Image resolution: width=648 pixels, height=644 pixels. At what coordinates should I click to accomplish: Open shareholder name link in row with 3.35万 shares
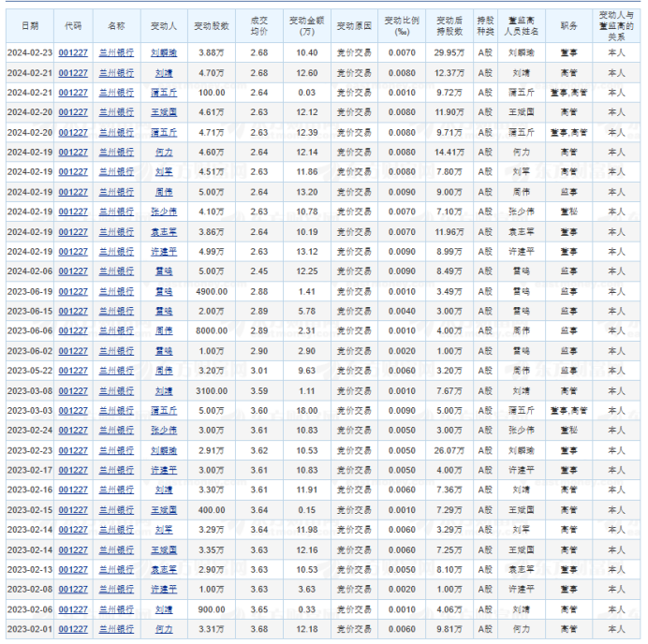click(164, 549)
